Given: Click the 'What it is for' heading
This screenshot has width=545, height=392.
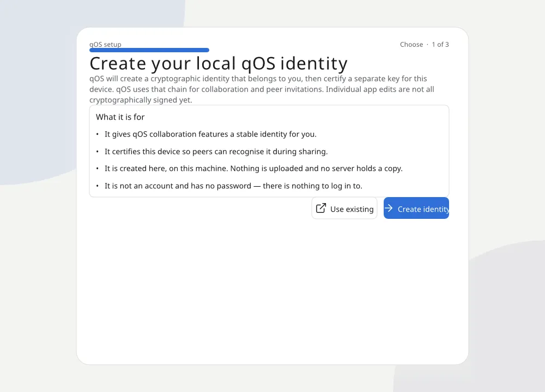Looking at the screenshot, I should (x=120, y=117).
